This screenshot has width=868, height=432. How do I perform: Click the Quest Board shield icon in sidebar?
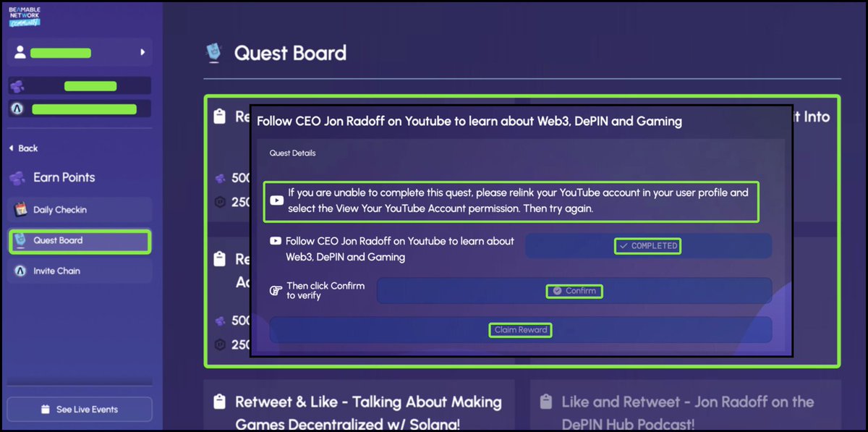21,240
